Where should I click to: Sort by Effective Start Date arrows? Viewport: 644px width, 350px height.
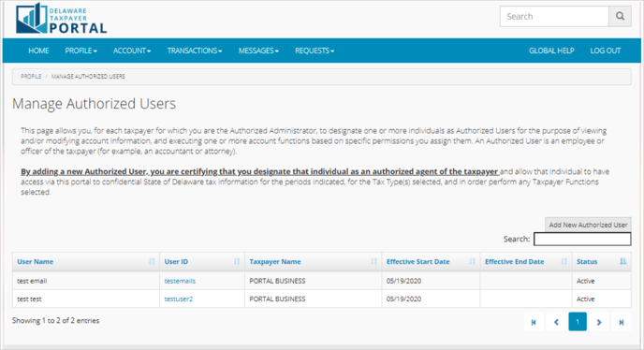tap(472, 262)
